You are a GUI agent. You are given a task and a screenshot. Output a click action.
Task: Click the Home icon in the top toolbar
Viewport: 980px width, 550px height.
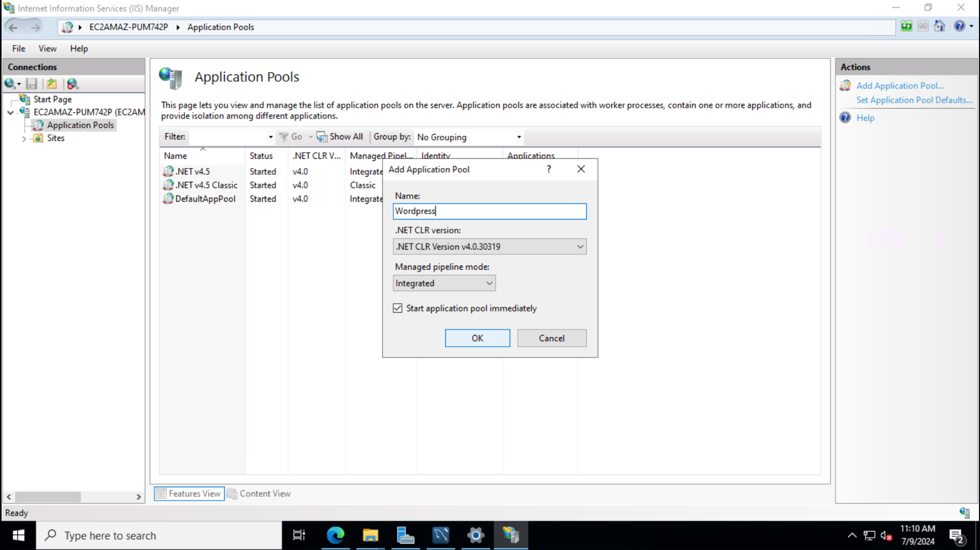tap(940, 26)
